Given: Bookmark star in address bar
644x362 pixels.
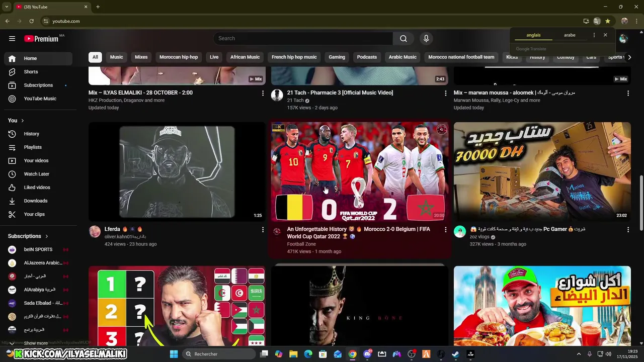Looking at the screenshot, I should pos(608,21).
